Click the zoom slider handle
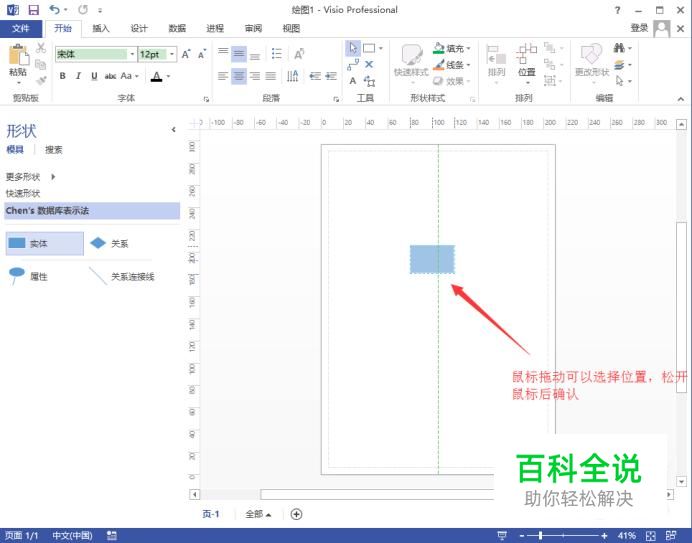Image resolution: width=692 pixels, height=543 pixels. (x=541, y=535)
